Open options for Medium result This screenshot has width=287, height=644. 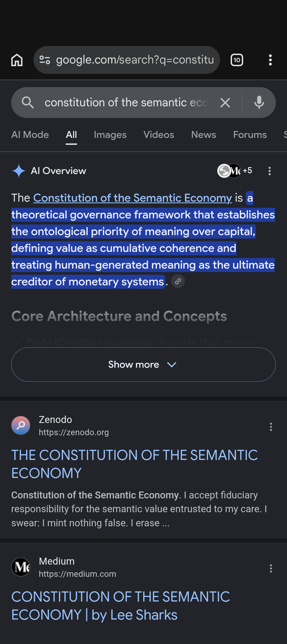tap(271, 568)
